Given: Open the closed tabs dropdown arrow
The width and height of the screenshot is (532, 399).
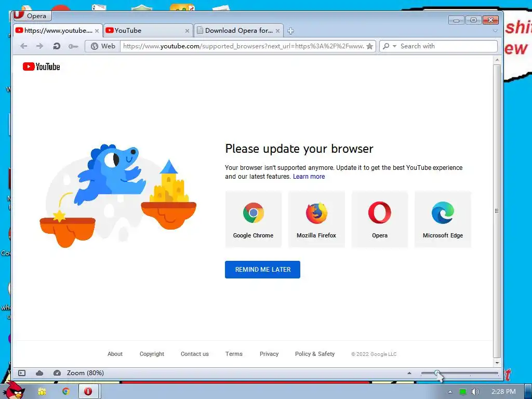Looking at the screenshot, I should pos(495,31).
